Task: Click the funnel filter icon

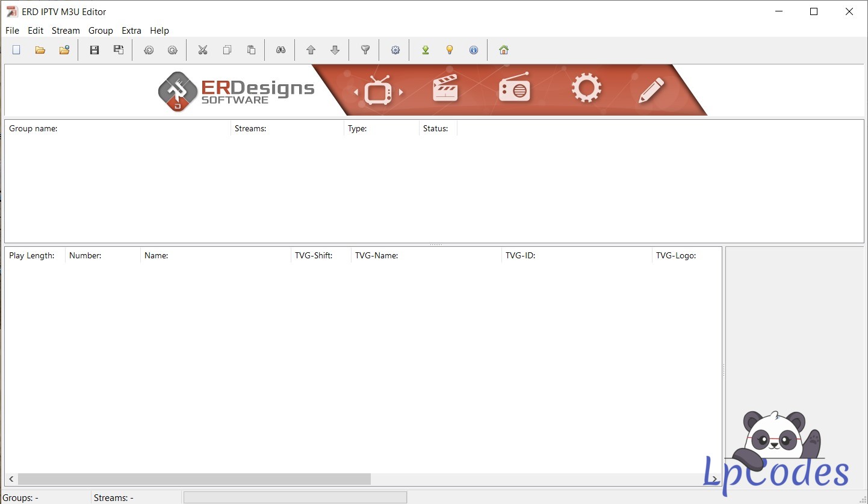Action: pos(365,50)
